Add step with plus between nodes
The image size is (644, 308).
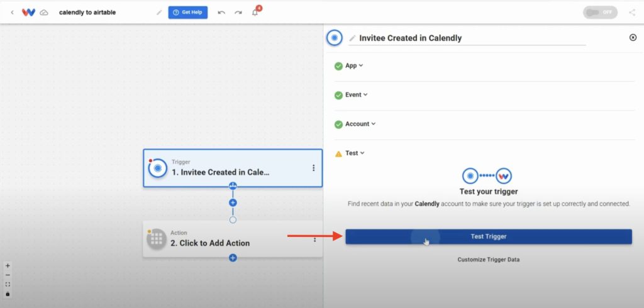233,202
